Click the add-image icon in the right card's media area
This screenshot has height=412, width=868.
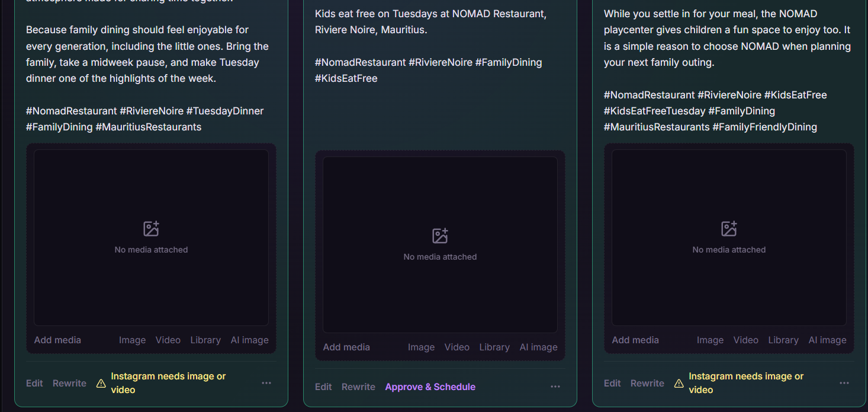click(x=729, y=229)
